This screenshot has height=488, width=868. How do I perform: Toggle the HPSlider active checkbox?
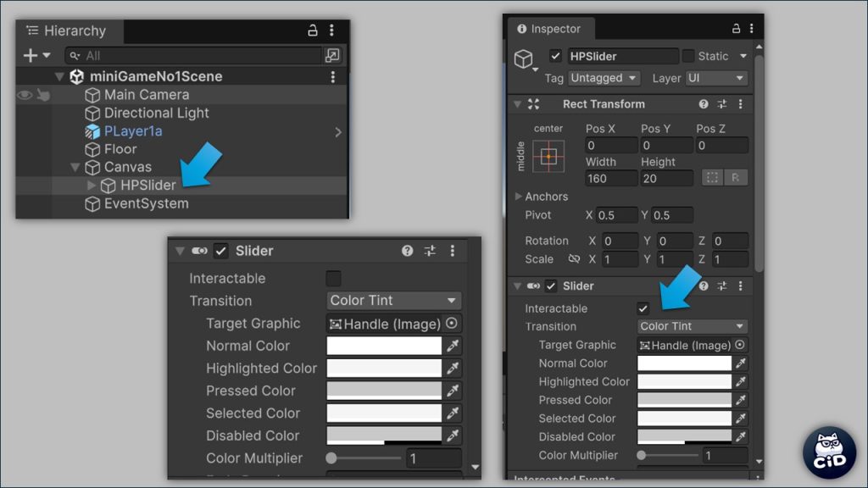point(555,56)
